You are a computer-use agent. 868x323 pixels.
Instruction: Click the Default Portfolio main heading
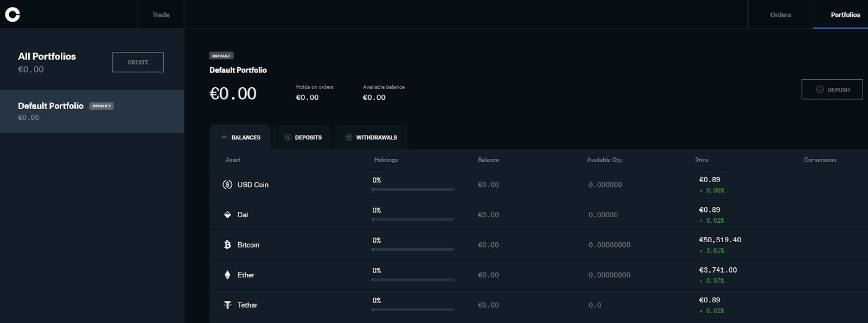238,70
